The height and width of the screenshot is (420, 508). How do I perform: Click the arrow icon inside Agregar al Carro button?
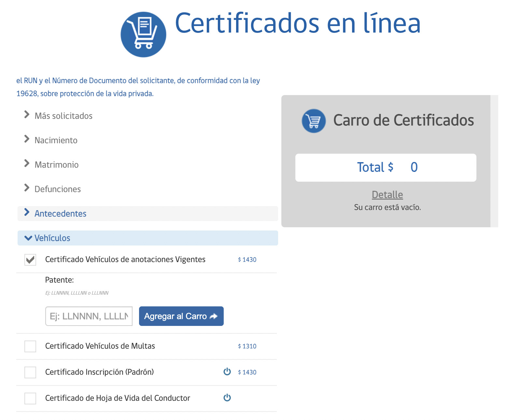point(213,316)
